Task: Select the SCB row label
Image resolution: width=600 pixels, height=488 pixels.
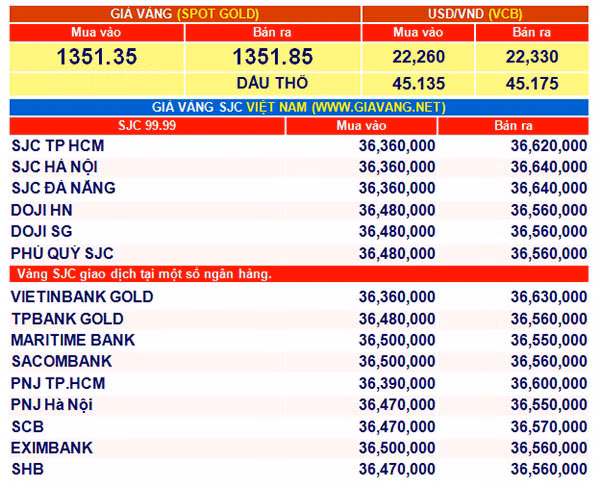Action: (28, 427)
